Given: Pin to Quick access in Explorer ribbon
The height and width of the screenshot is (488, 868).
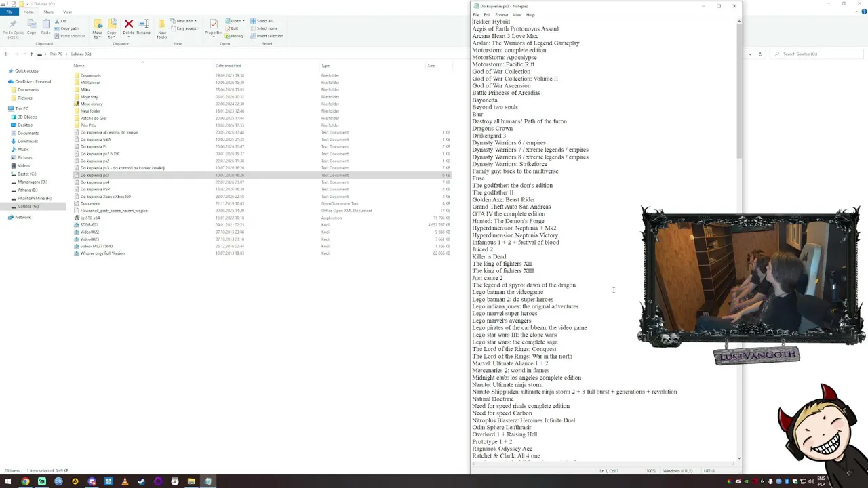Looking at the screenshot, I should (13, 28).
